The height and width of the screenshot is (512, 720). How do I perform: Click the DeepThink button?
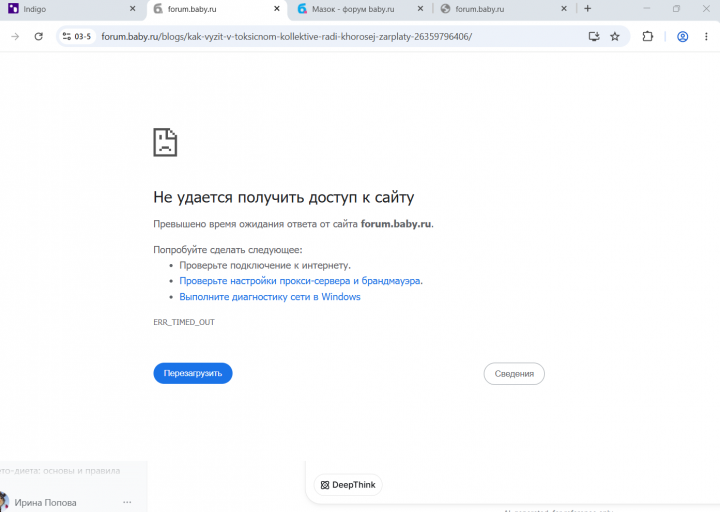point(348,485)
